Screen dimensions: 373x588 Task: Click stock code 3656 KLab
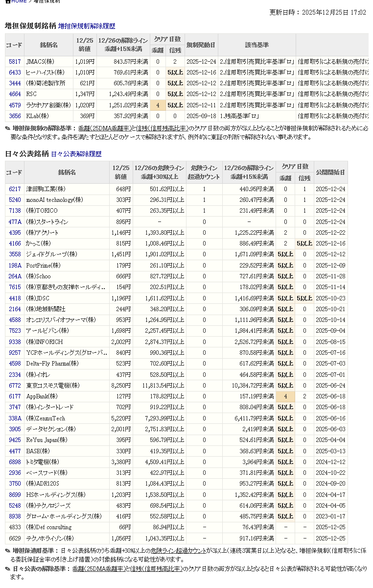click(x=15, y=116)
